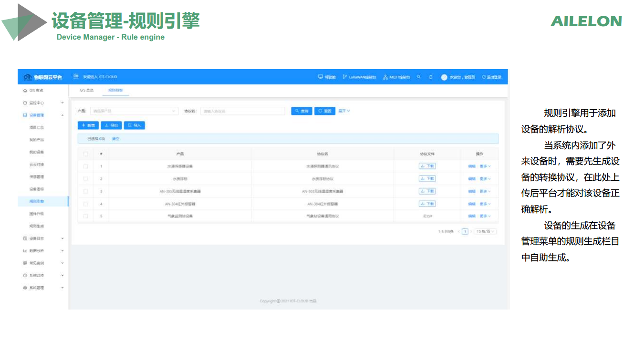The image size is (644, 362).
Task: Expand more filters with 展开 toggle
Action: coord(344,111)
